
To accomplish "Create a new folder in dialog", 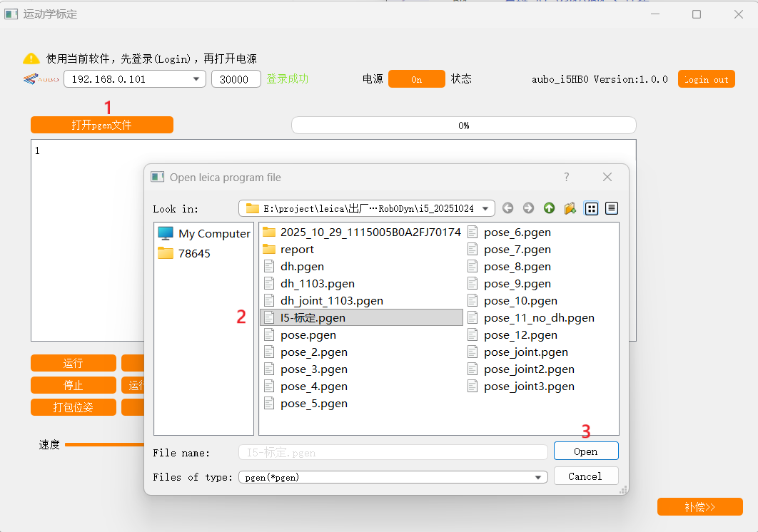I will point(570,208).
